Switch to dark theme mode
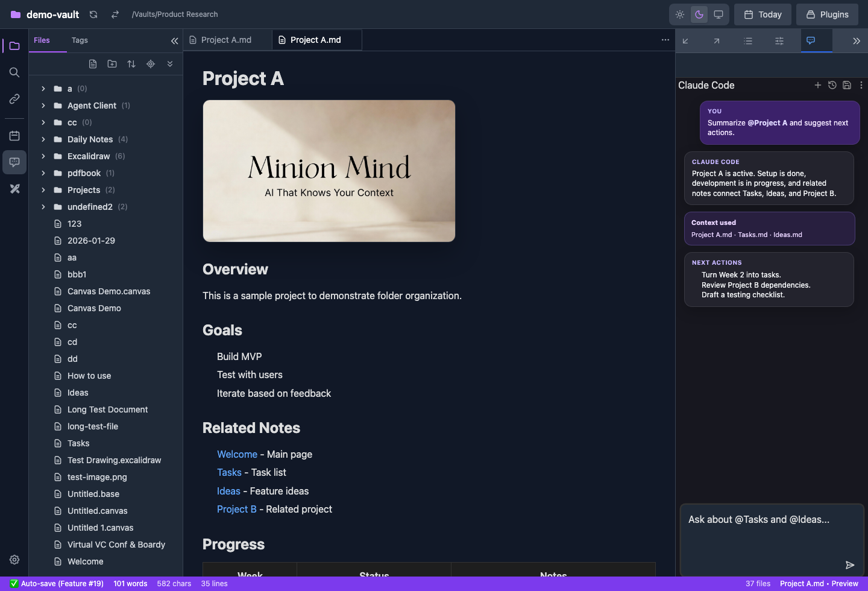The width and height of the screenshot is (868, 591). [x=699, y=14]
